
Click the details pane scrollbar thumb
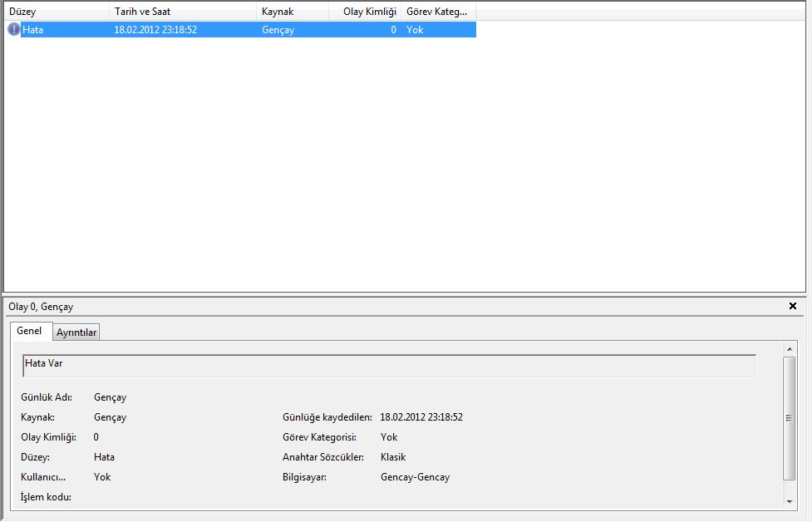pyautogui.click(x=789, y=418)
